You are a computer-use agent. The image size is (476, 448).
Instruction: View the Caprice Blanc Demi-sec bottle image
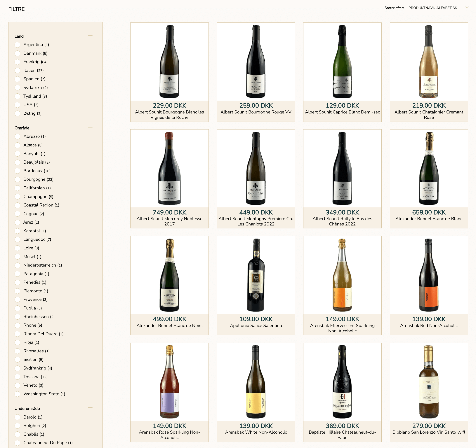pyautogui.click(x=342, y=62)
